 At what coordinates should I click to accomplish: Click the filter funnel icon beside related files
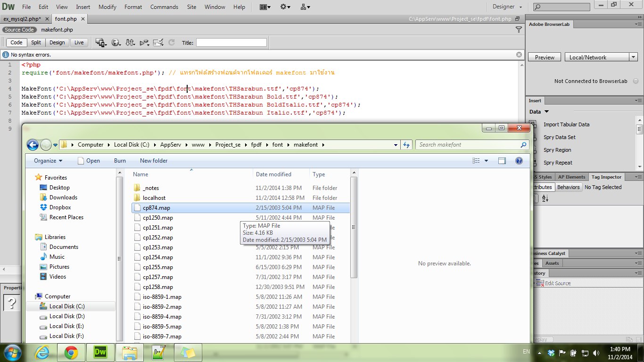[519, 30]
